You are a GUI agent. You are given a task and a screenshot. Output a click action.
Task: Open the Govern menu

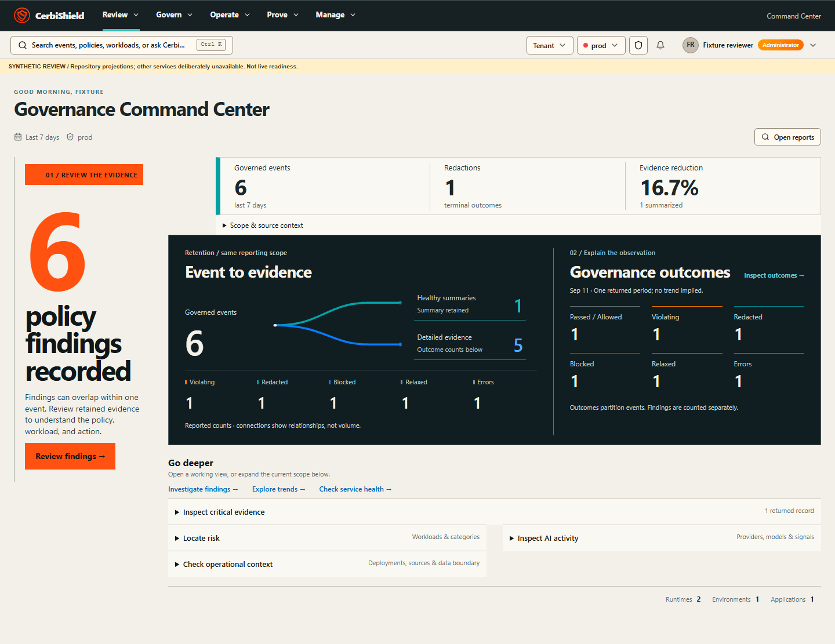(174, 15)
